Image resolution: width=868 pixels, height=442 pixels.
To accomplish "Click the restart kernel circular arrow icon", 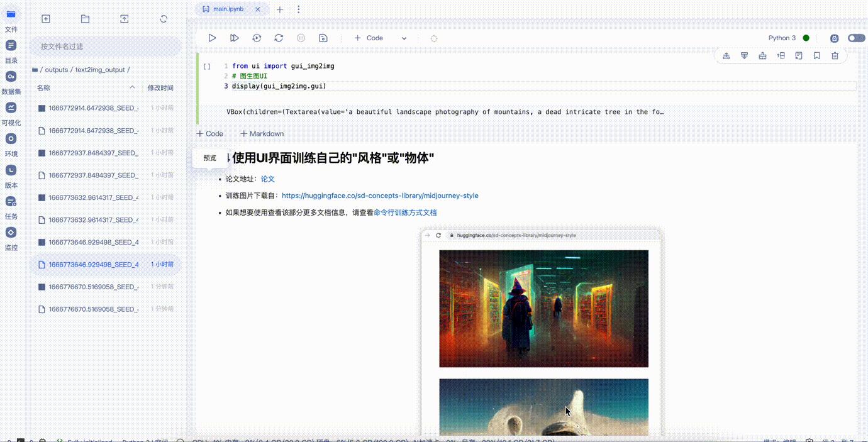I will pyautogui.click(x=279, y=38).
